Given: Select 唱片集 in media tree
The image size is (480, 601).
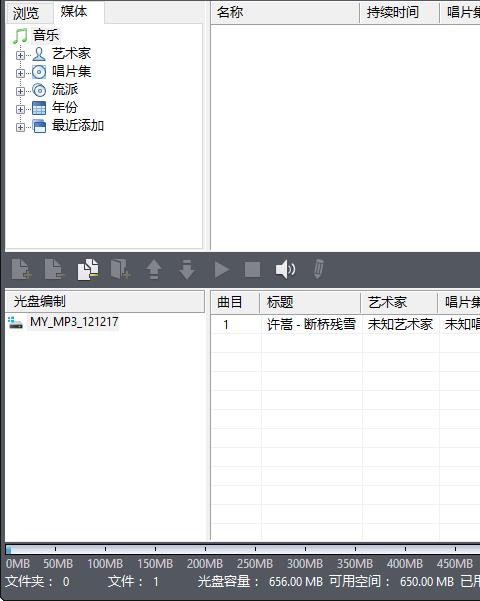Looking at the screenshot, I should click(x=71, y=71).
